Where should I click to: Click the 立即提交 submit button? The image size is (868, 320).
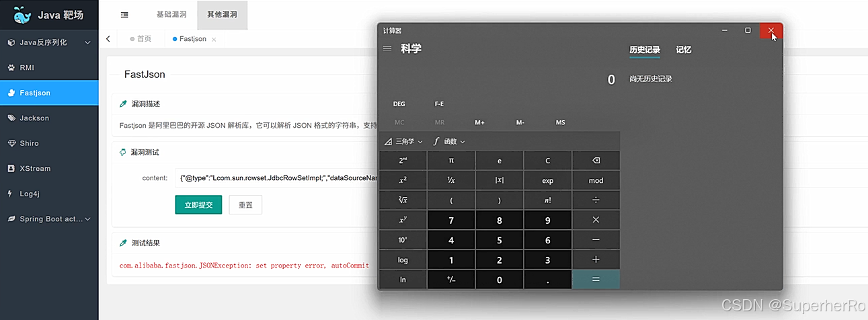(198, 205)
